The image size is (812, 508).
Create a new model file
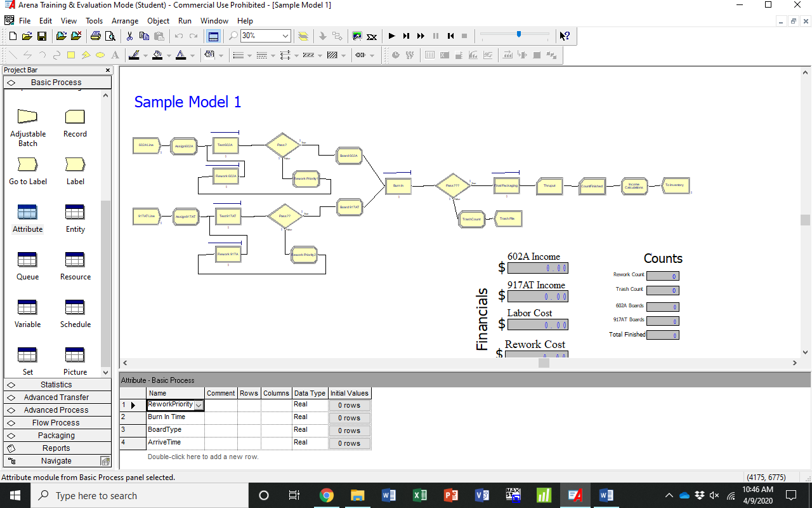coord(13,36)
